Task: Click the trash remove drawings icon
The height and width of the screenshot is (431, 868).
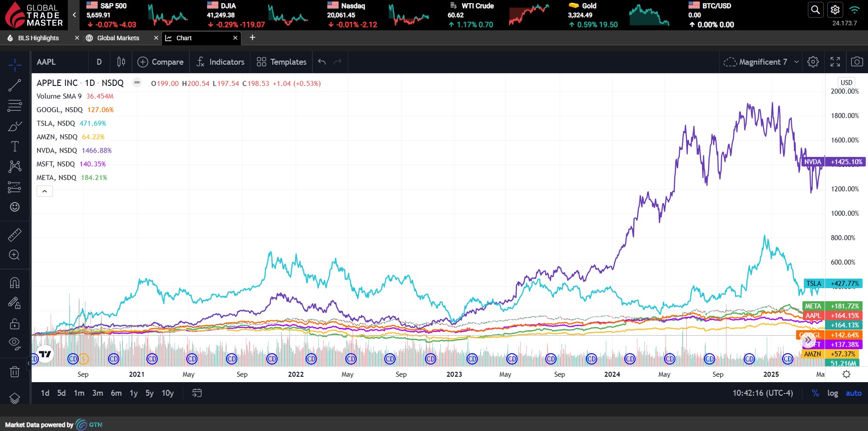Action: (14, 372)
